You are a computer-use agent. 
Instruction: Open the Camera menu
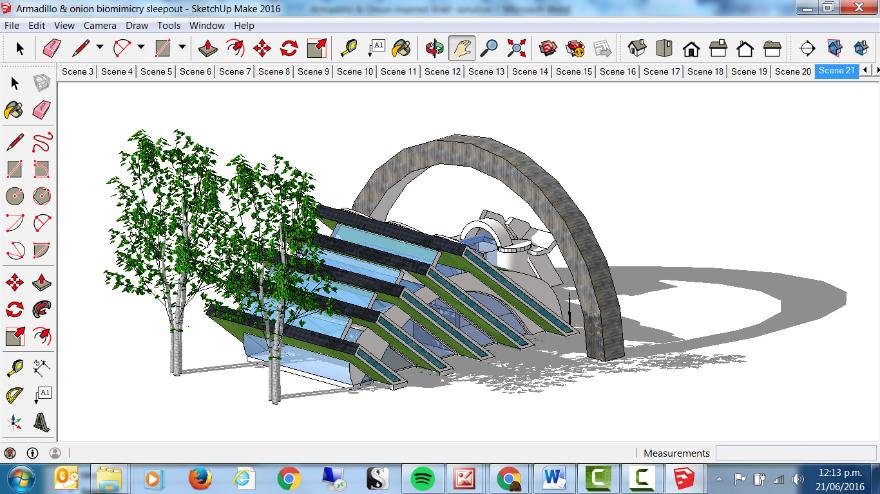pyautogui.click(x=99, y=25)
